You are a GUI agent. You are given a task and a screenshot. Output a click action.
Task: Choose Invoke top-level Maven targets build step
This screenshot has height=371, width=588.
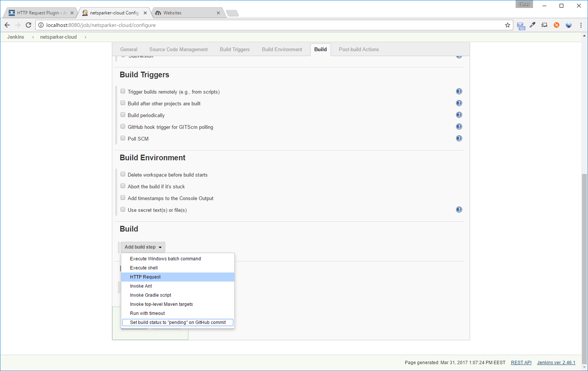coord(161,304)
